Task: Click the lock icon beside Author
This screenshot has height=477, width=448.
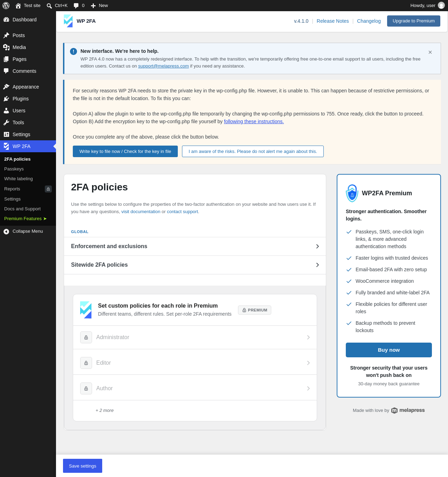Action: pyautogui.click(x=86, y=388)
